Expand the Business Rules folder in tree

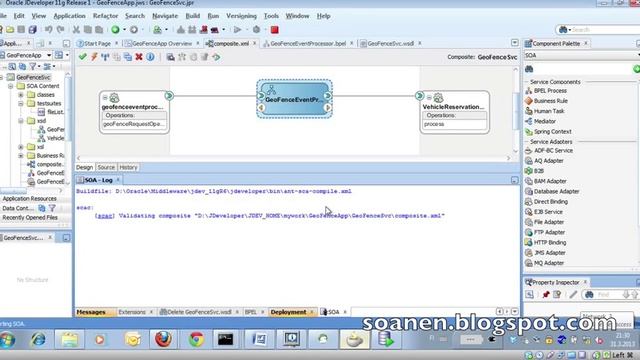[x=21, y=156]
